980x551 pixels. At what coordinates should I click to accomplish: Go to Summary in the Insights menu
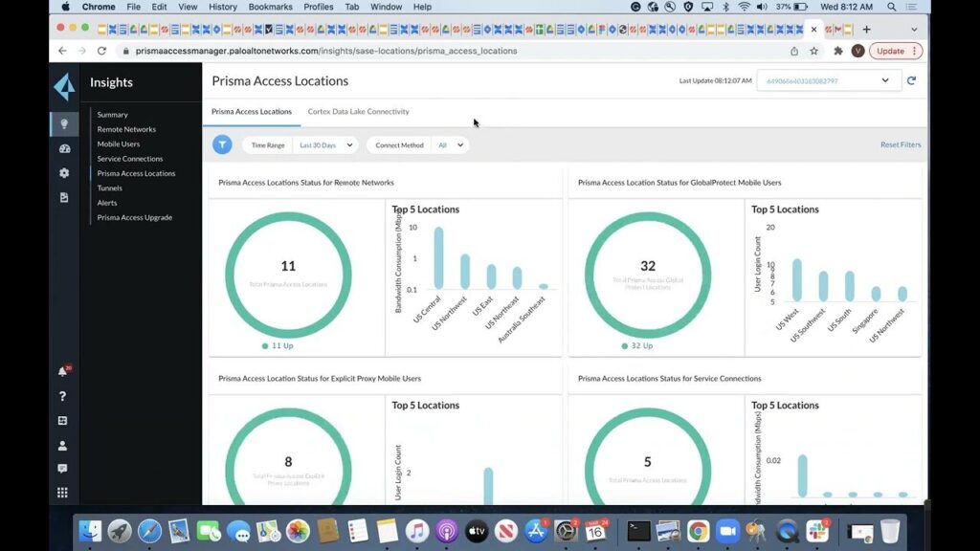click(x=113, y=115)
